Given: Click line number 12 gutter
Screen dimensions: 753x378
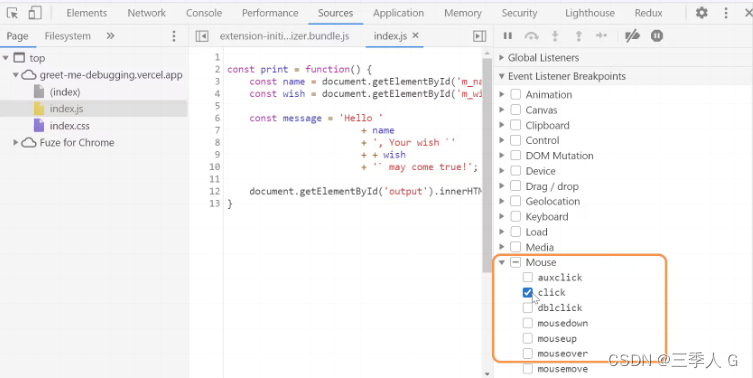Looking at the screenshot, I should (x=215, y=191).
